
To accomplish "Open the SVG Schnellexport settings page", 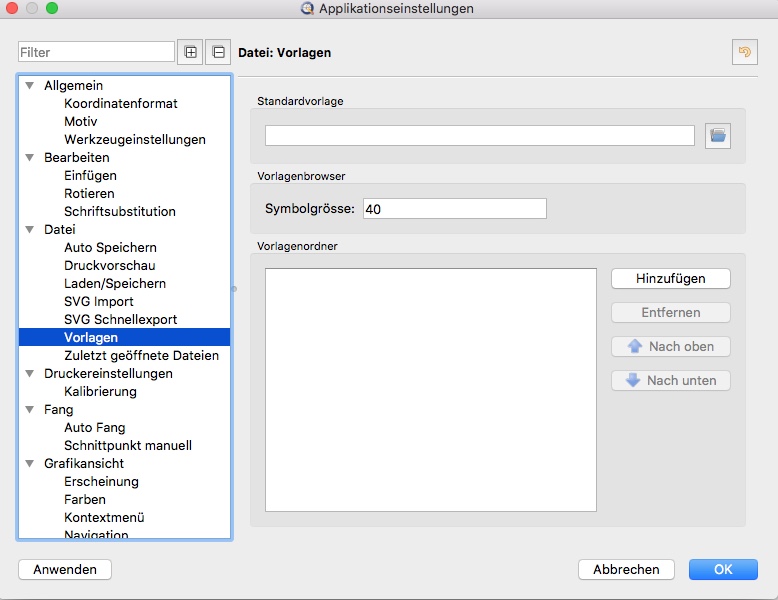I will tap(120, 319).
